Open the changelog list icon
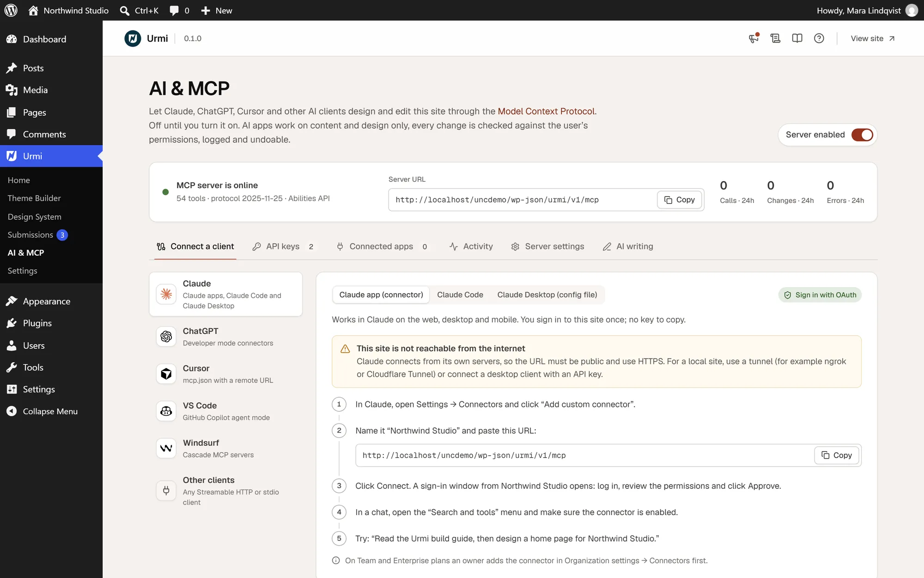Image resolution: width=924 pixels, height=578 pixels. pyautogui.click(x=775, y=38)
